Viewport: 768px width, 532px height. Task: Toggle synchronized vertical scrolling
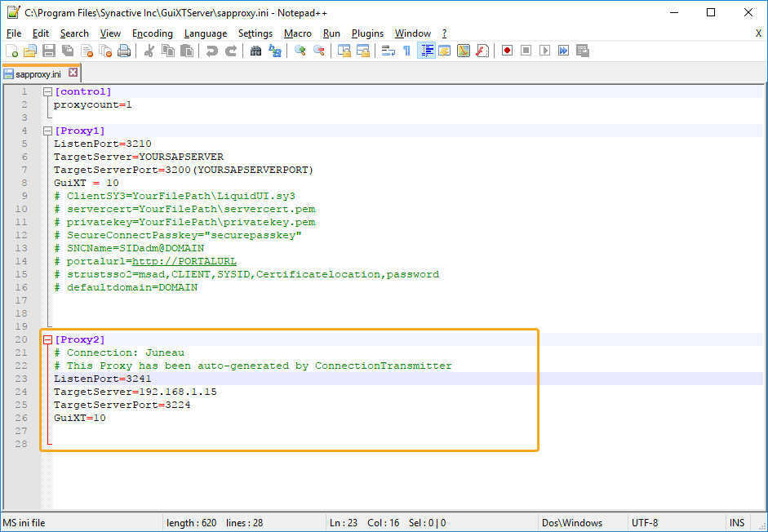[344, 51]
